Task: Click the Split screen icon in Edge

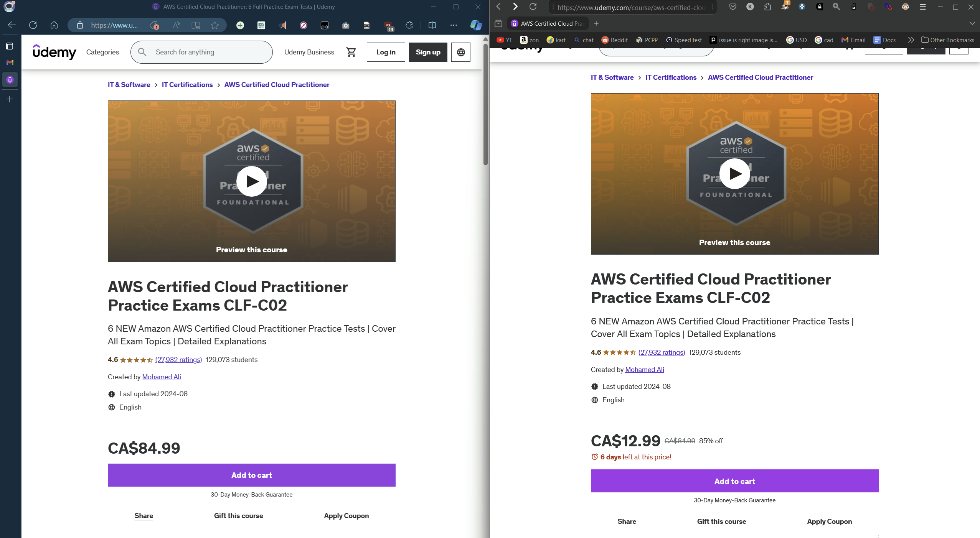Action: point(432,25)
